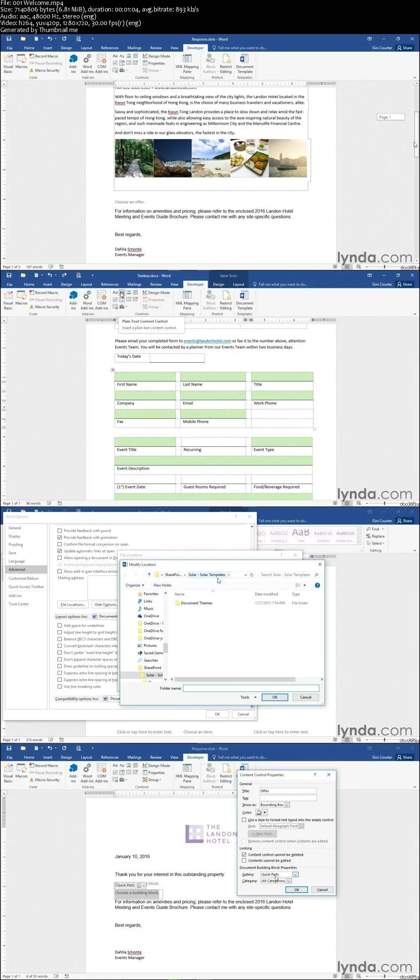Click zoom slider in window showing 167 words
Image resolution: width=420 pixels, height=980 pixels.
(384, 267)
